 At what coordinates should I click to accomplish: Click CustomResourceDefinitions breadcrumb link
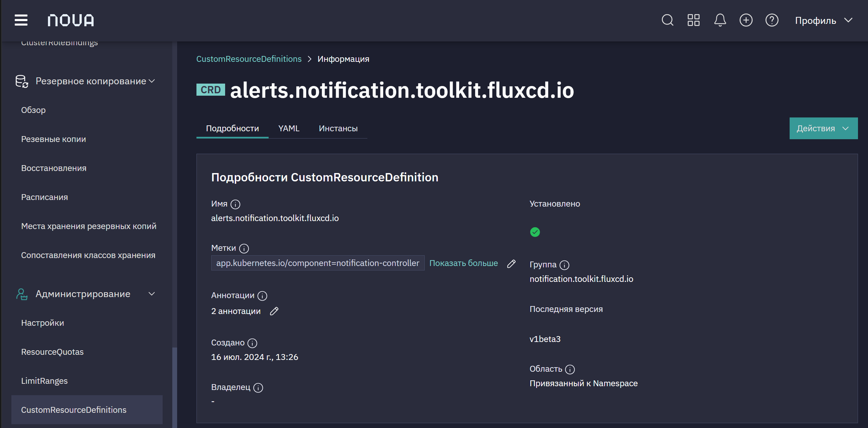tap(249, 59)
